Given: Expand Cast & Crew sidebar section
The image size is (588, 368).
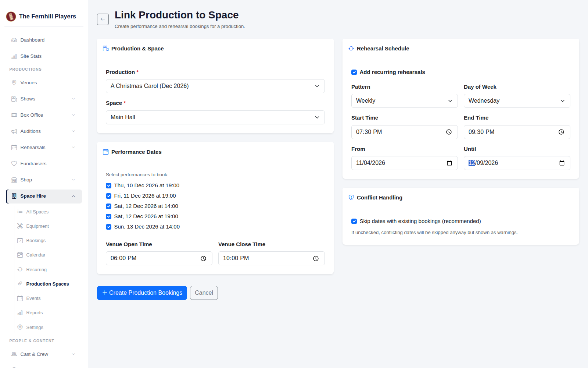Looking at the screenshot, I should 44,354.
